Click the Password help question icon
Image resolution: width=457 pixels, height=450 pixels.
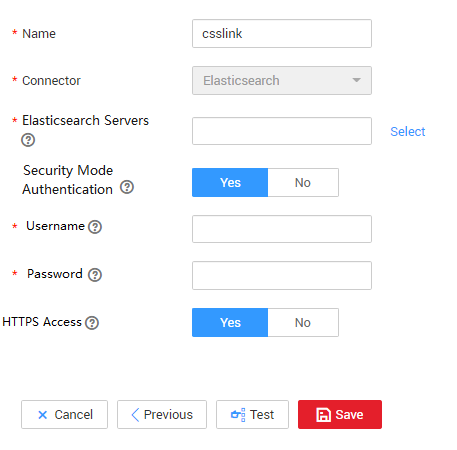[95, 275]
